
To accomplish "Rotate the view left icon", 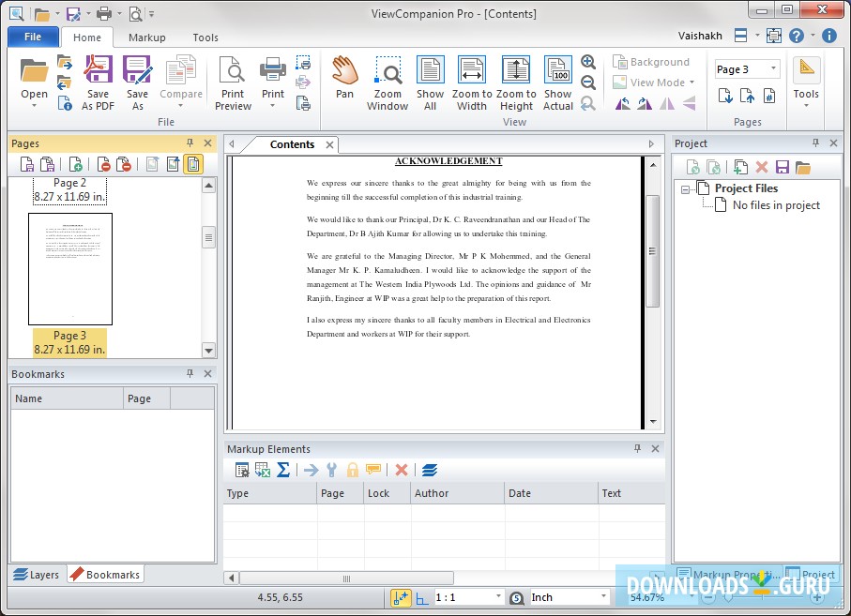I will pyautogui.click(x=622, y=103).
